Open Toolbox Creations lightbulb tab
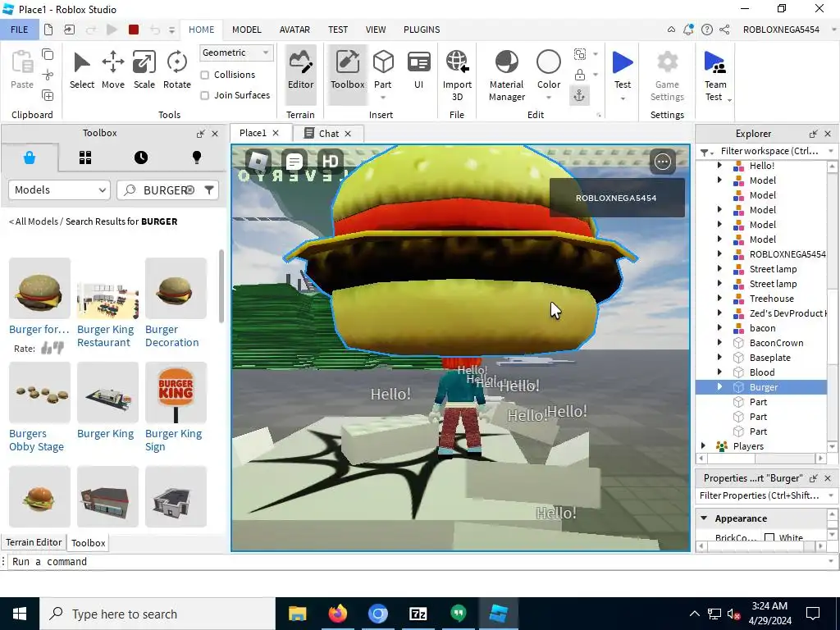Image resolution: width=840 pixels, height=630 pixels. 197,157
